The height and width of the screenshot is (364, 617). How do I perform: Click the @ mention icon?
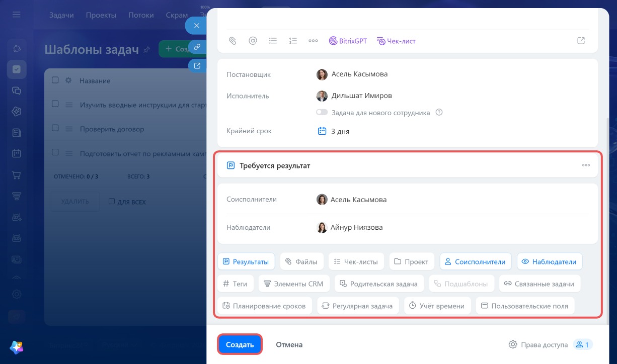tap(253, 41)
